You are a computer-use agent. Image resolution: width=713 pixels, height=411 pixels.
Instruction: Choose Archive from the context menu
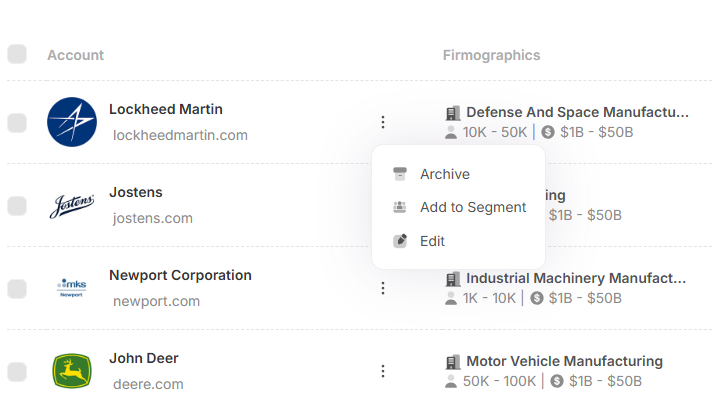(x=444, y=174)
